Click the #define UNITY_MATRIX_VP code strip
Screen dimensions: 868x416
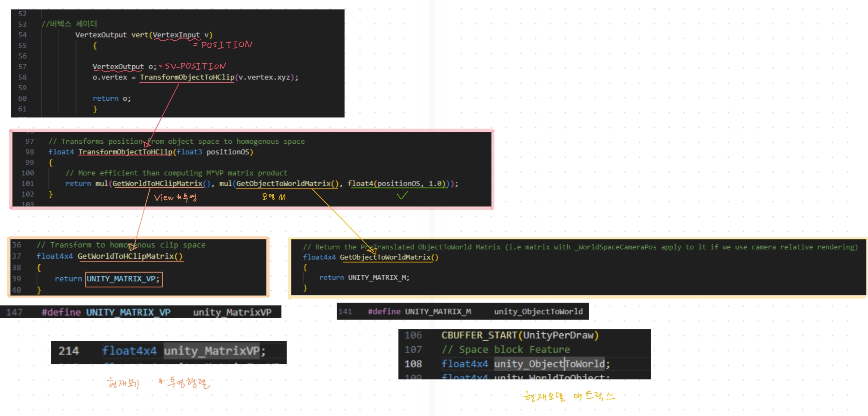[141, 312]
